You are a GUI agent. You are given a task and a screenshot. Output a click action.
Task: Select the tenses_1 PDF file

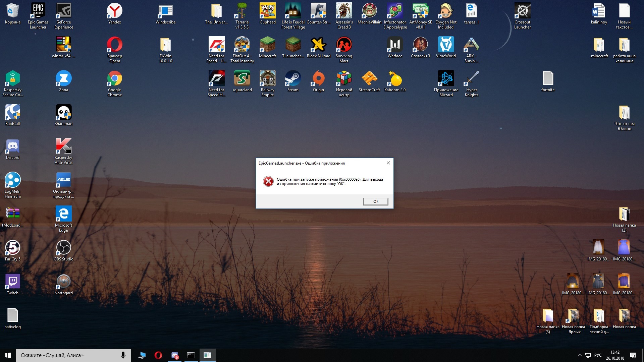pos(472,13)
